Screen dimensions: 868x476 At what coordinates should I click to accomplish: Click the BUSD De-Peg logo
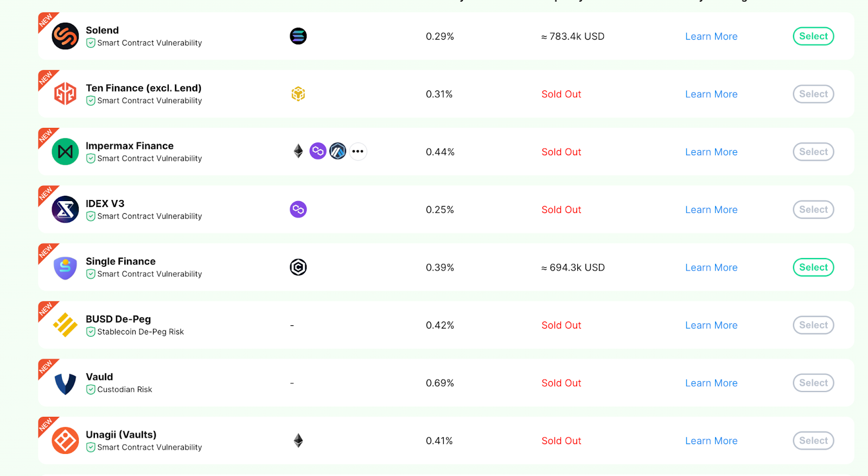click(65, 325)
